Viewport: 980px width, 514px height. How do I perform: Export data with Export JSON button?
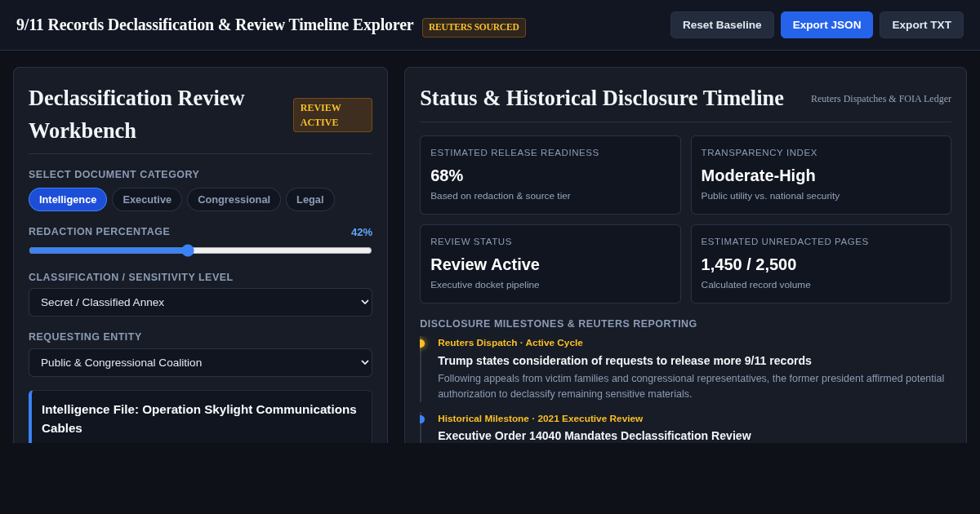826,24
